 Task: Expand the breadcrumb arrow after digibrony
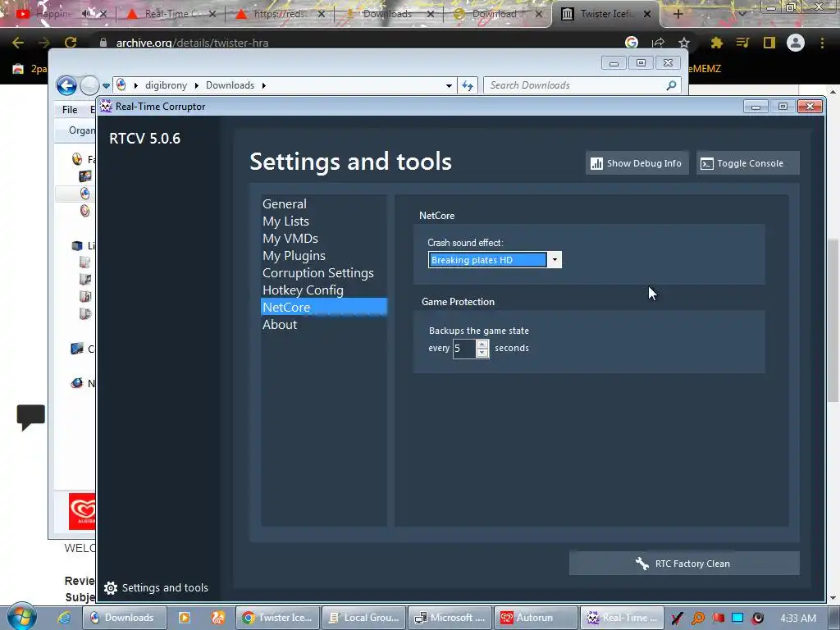pyautogui.click(x=197, y=85)
